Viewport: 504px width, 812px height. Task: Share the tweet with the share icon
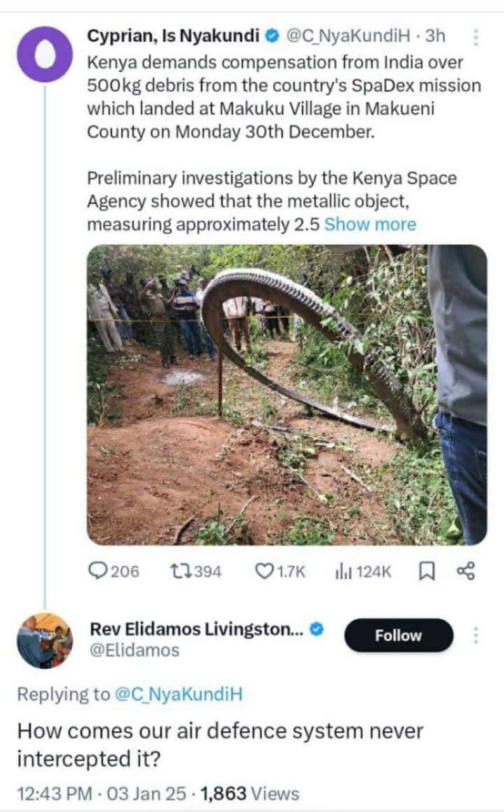466,572
